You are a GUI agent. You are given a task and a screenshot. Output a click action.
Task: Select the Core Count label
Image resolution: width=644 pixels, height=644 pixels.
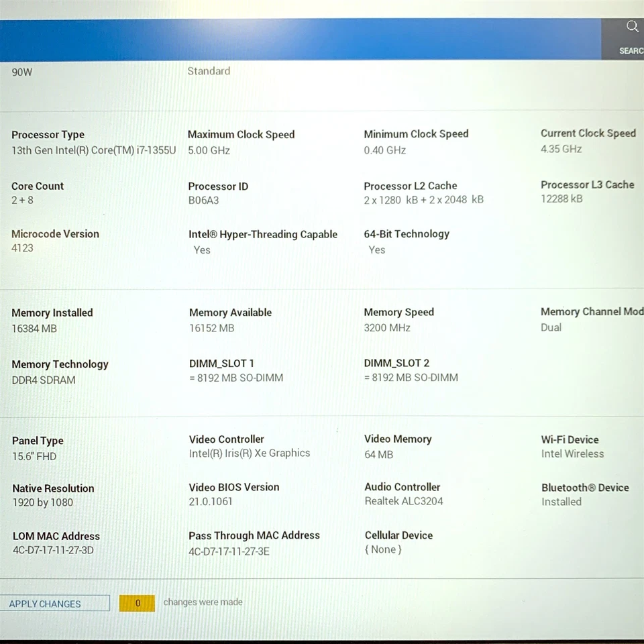pyautogui.click(x=38, y=186)
